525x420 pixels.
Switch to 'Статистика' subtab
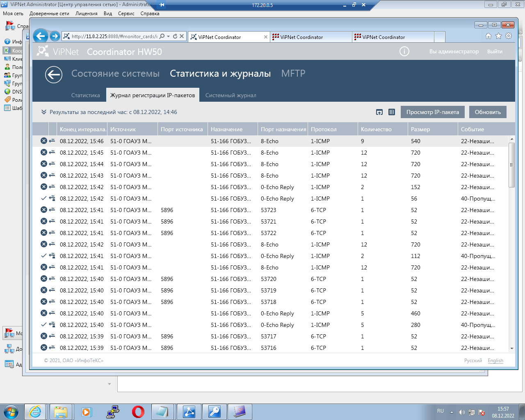click(x=85, y=95)
